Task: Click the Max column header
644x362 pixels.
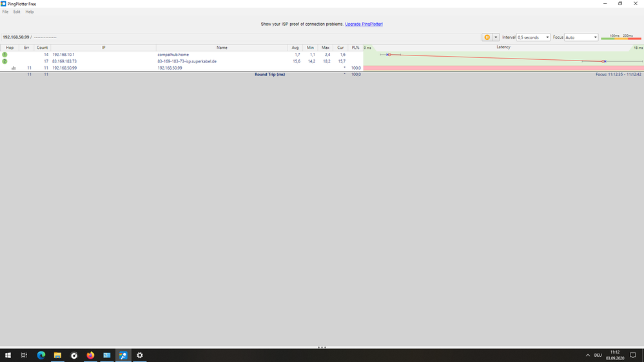Action: [x=326, y=48]
